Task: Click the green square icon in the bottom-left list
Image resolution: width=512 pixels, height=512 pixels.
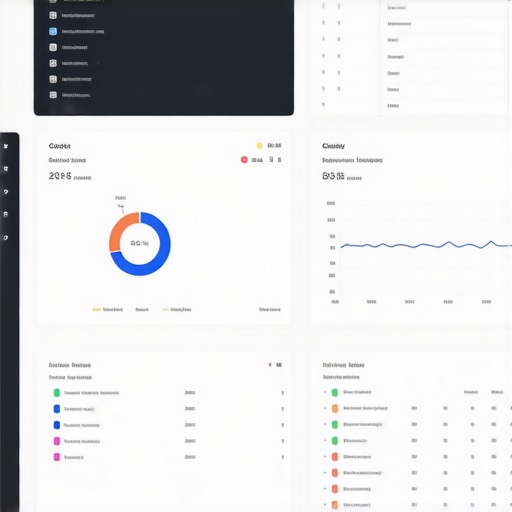Action: (57, 393)
